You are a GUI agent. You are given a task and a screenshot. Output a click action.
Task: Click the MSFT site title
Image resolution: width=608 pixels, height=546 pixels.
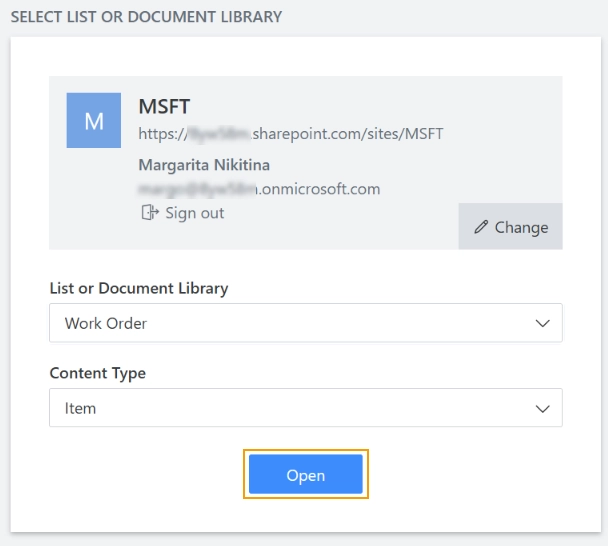164,107
